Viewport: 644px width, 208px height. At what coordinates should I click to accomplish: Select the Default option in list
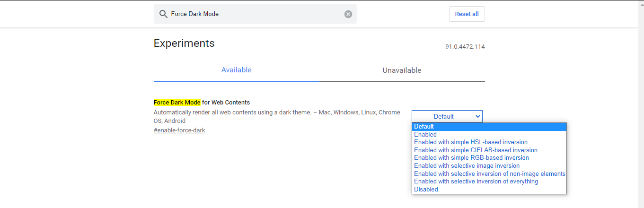489,127
